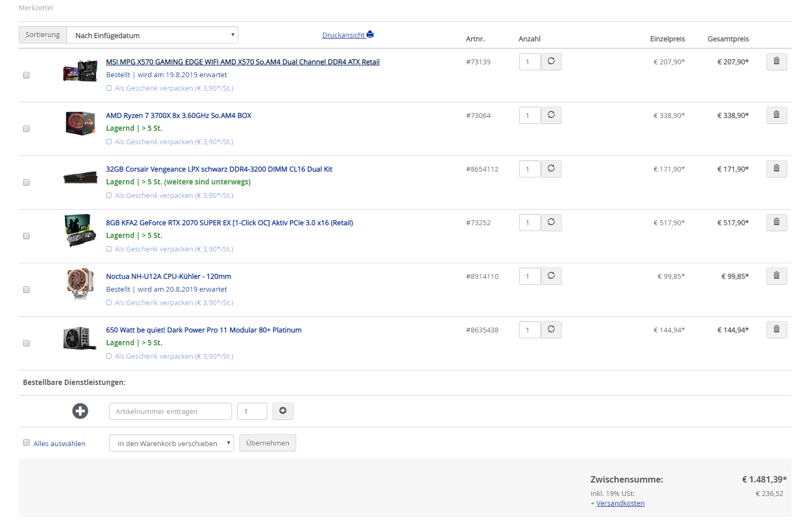Focus the Artikelnummer eintragen input field
The image size is (812, 526).
pyautogui.click(x=170, y=411)
